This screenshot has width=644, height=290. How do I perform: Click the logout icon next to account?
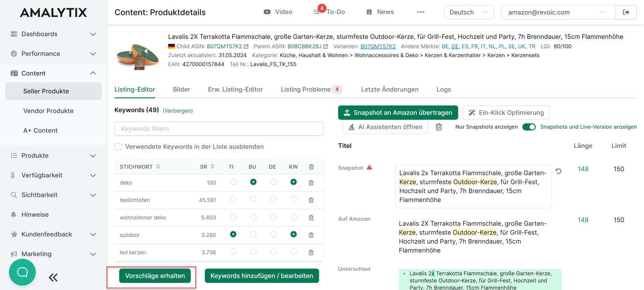626,12
